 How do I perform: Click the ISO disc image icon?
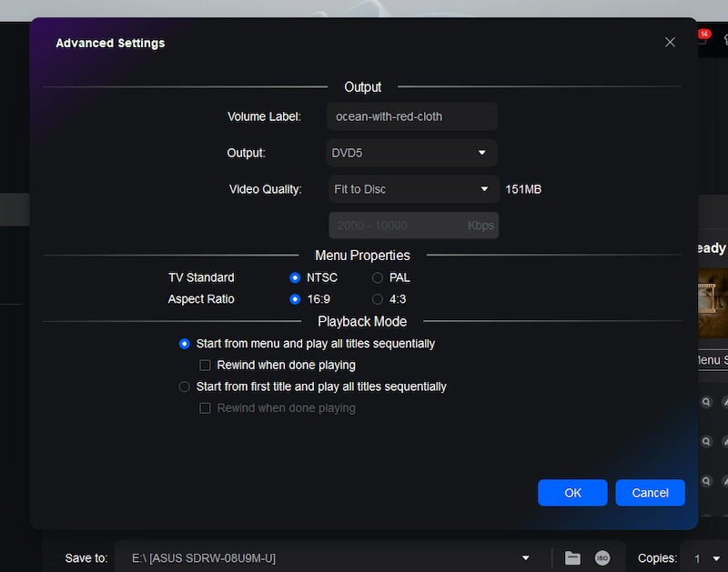[602, 557]
